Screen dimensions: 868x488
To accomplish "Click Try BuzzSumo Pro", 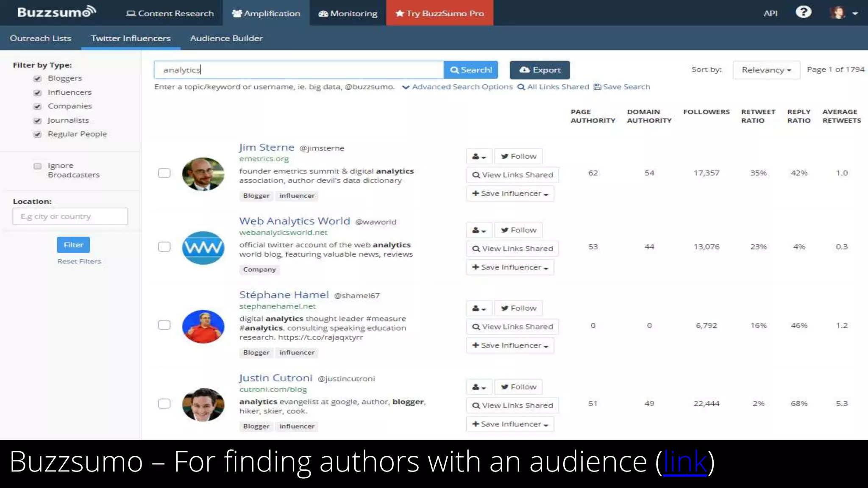I will pyautogui.click(x=440, y=13).
